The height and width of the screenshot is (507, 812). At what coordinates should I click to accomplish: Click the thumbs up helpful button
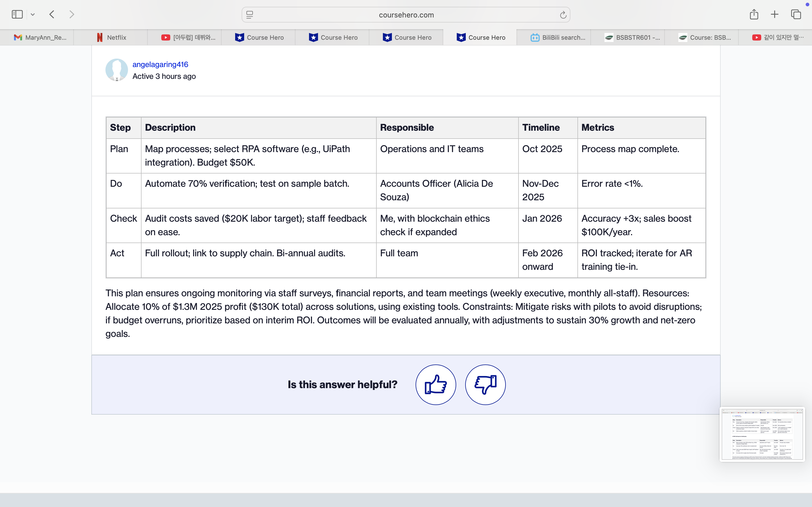click(x=436, y=384)
